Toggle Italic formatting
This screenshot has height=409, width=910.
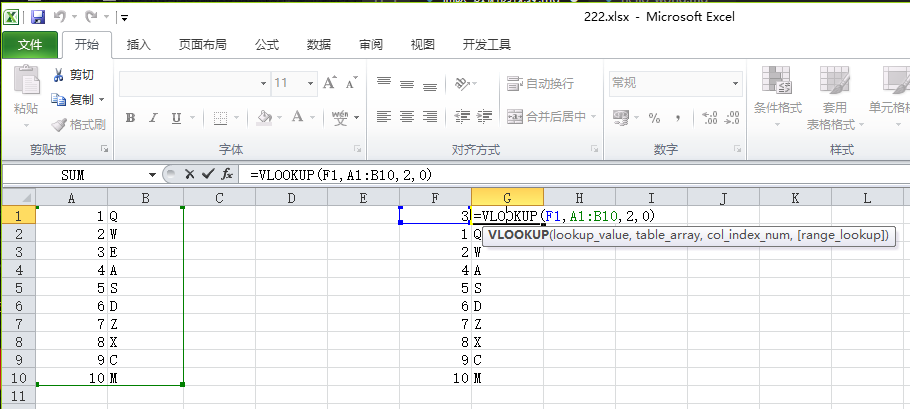(153, 117)
